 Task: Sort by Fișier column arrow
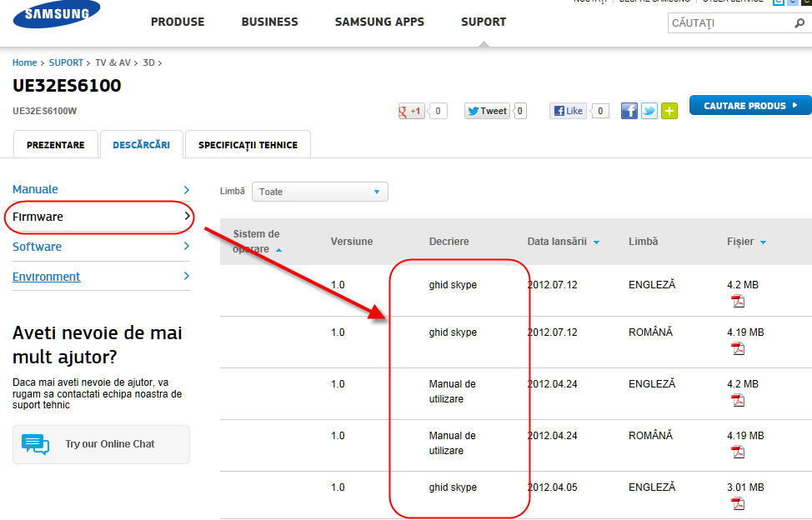(x=763, y=242)
